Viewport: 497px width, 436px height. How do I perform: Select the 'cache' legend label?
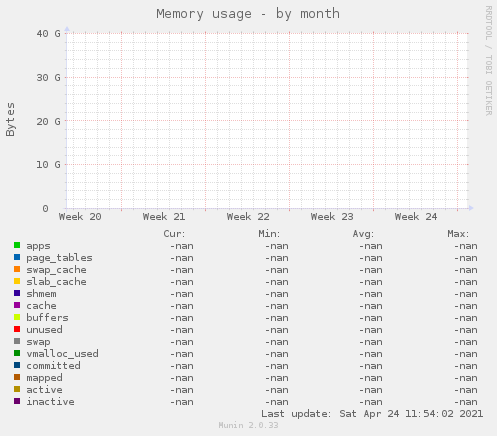(x=41, y=306)
